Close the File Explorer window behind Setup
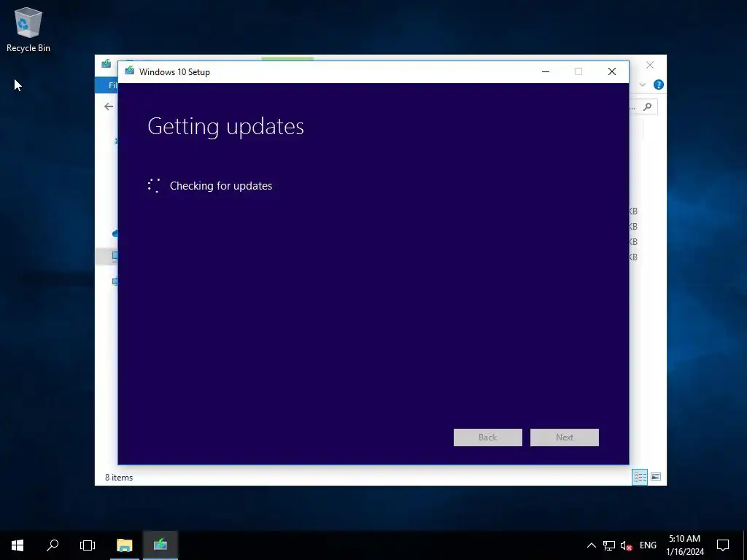Screen dimensions: 747x560 point(650,65)
